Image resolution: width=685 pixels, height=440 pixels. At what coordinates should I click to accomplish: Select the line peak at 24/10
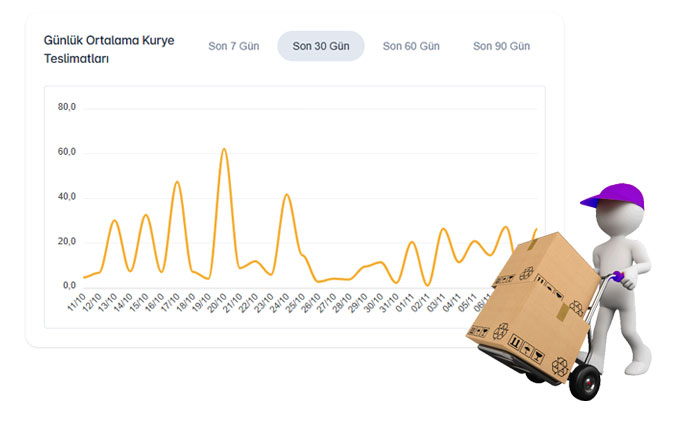click(x=287, y=195)
